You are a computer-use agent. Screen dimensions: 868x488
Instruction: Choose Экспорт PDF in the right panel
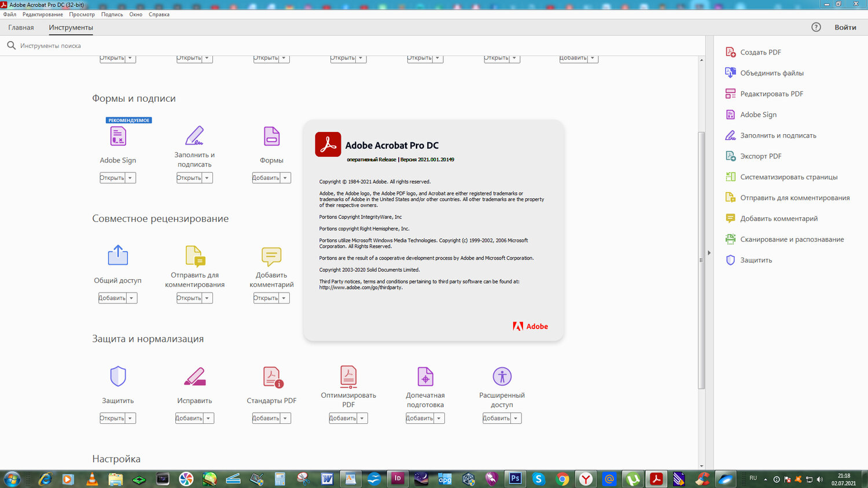[x=753, y=156]
